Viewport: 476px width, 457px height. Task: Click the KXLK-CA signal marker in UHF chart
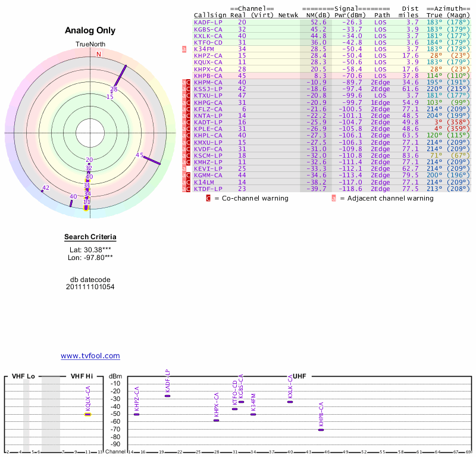tap(290, 402)
